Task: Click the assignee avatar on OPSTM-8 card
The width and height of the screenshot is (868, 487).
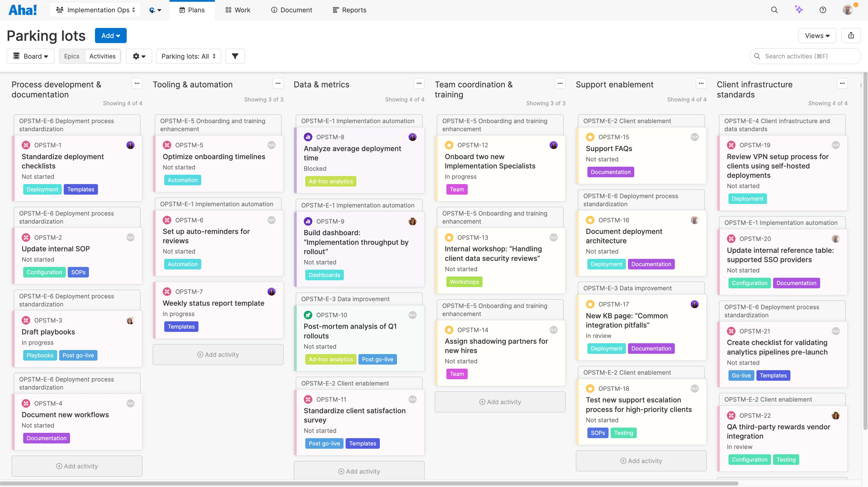Action: (412, 137)
